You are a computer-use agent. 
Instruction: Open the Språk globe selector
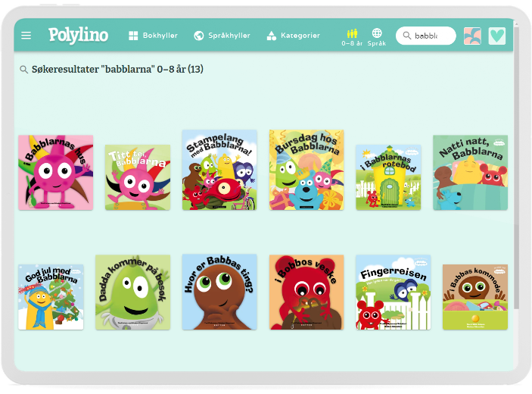377,37
